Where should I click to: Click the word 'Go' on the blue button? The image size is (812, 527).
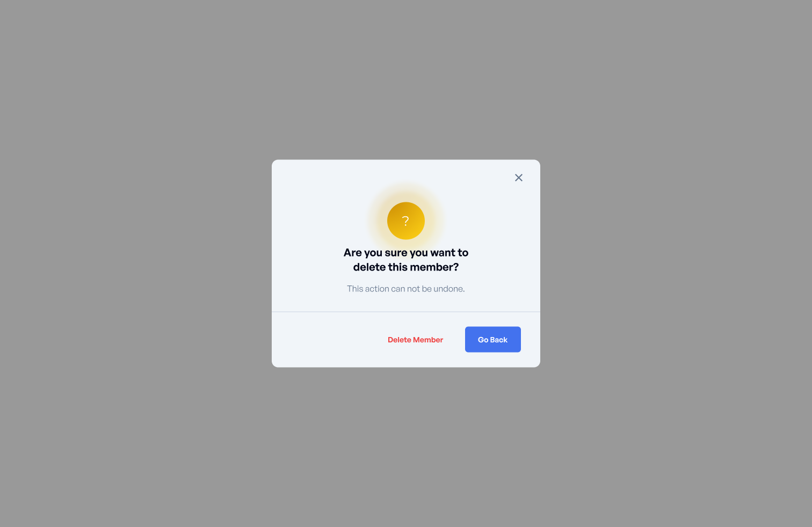click(x=483, y=340)
